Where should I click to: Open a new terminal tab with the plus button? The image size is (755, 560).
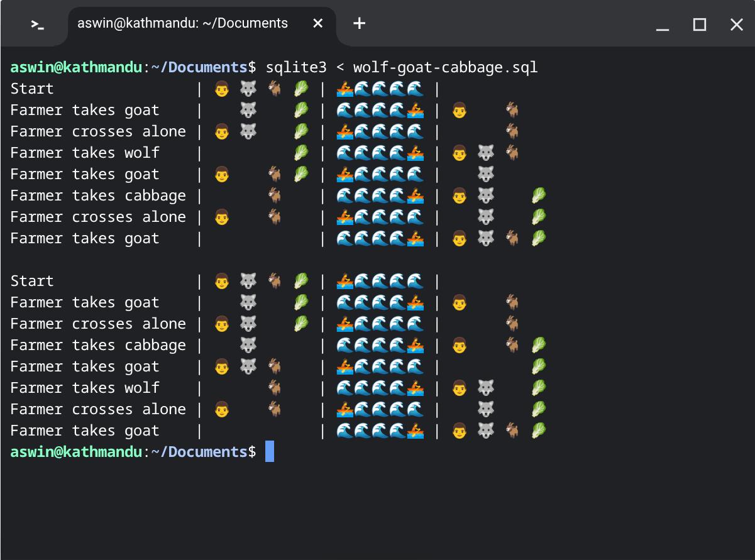(x=359, y=24)
